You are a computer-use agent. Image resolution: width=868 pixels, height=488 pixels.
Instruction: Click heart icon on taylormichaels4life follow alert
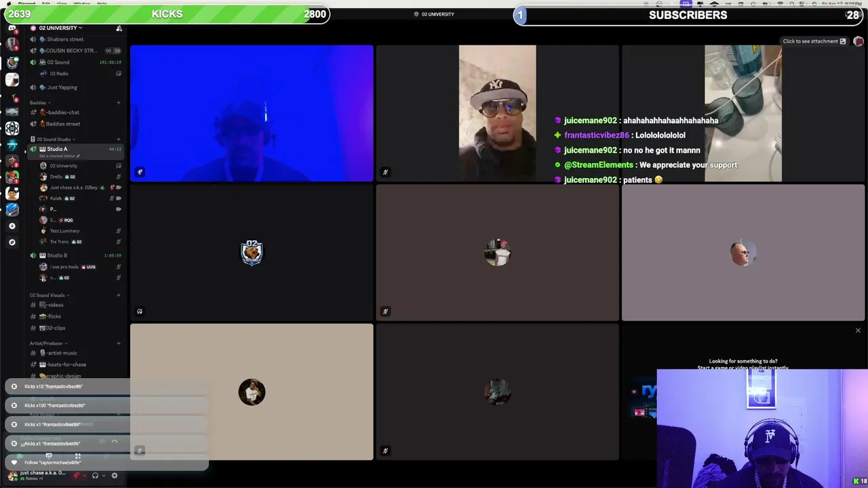[x=14, y=462]
